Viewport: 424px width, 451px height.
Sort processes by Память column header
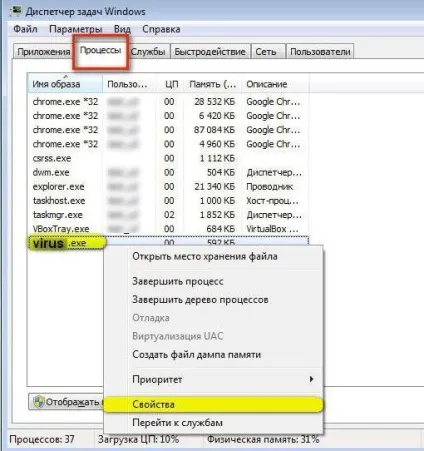[x=212, y=84]
